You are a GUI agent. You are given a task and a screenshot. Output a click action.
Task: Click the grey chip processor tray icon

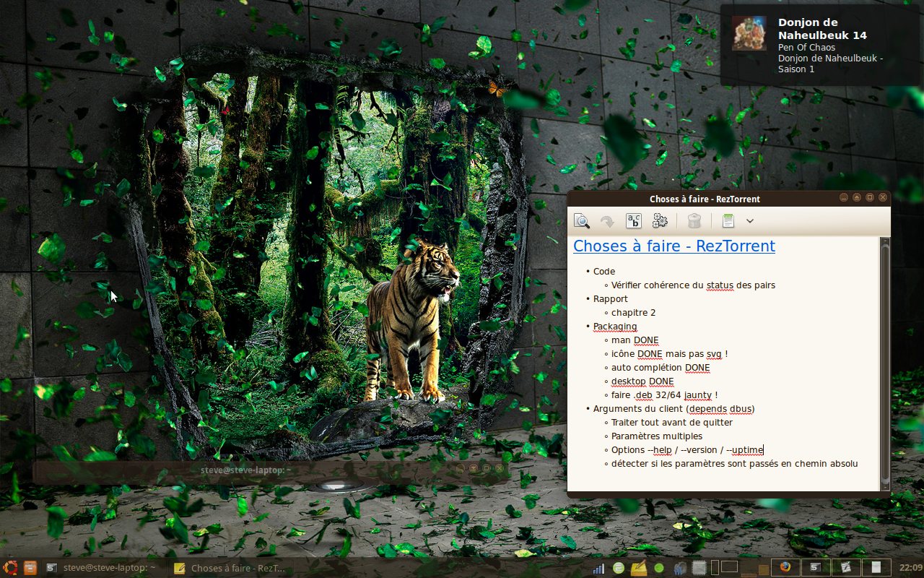coord(699,569)
